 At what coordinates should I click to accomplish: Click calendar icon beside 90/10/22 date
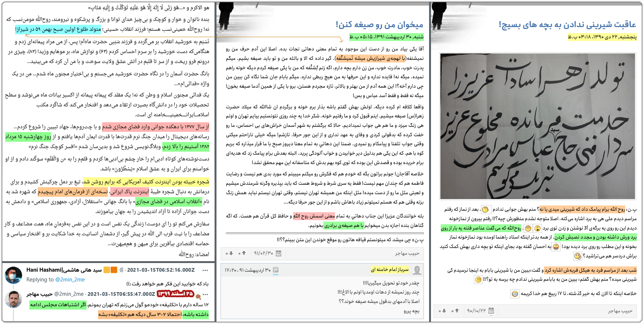tap(491, 311)
